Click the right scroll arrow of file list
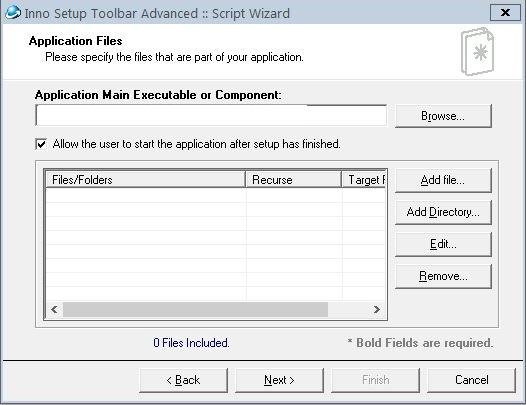 pos(377,309)
